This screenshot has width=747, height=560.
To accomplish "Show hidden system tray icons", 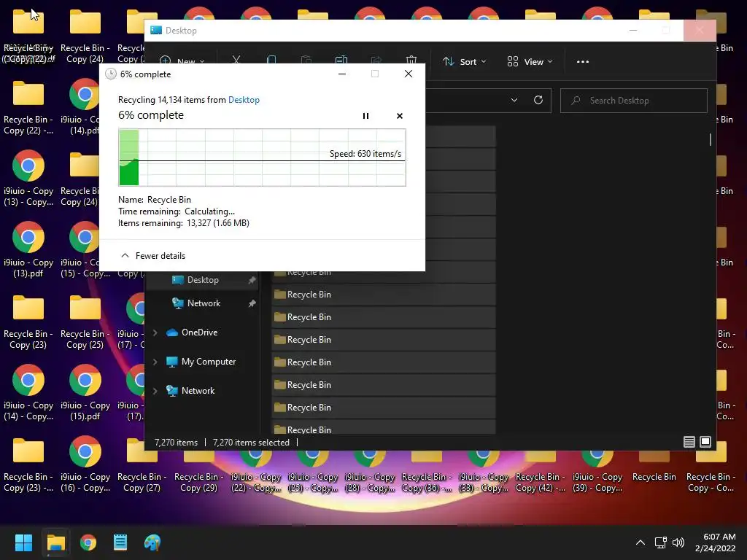I will (640, 542).
